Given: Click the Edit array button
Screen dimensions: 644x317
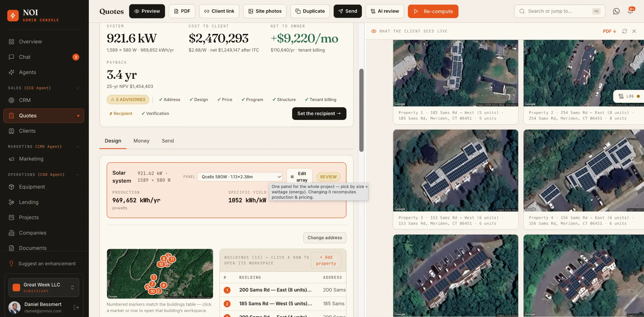Looking at the screenshot, I should tap(300, 177).
